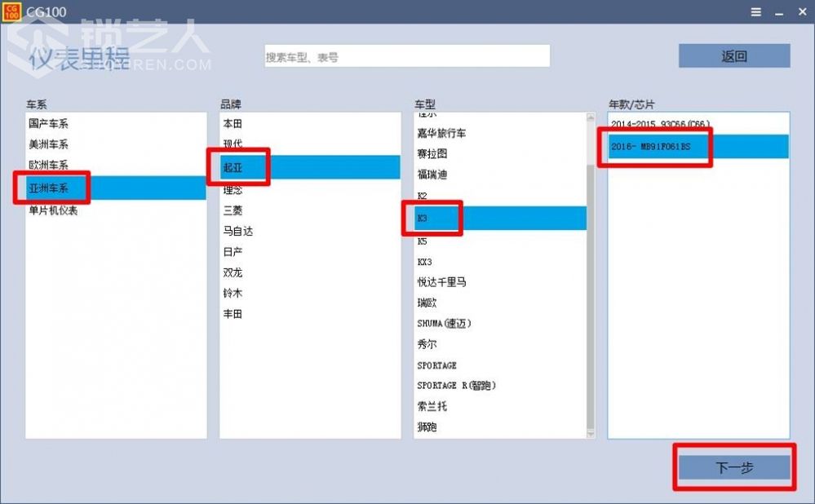Select 单片机仪表 in the 车系 list
The width and height of the screenshot is (815, 504).
(x=116, y=210)
